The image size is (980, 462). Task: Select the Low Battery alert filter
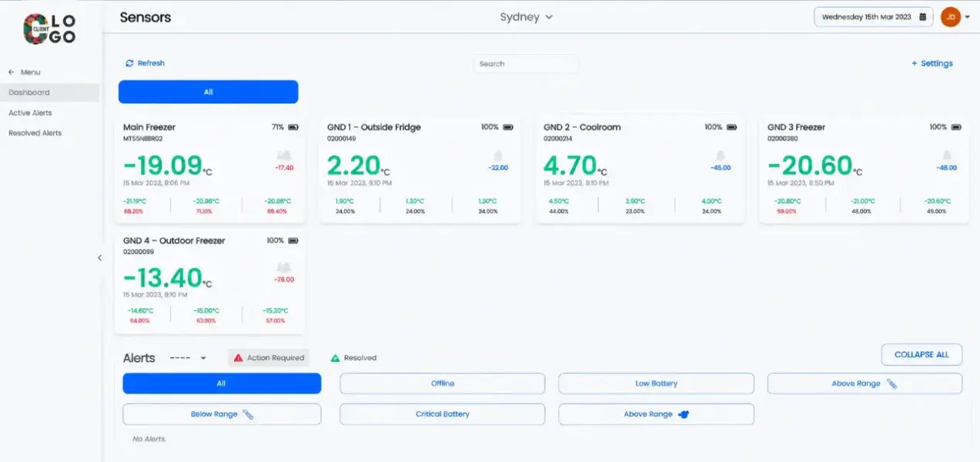point(656,383)
